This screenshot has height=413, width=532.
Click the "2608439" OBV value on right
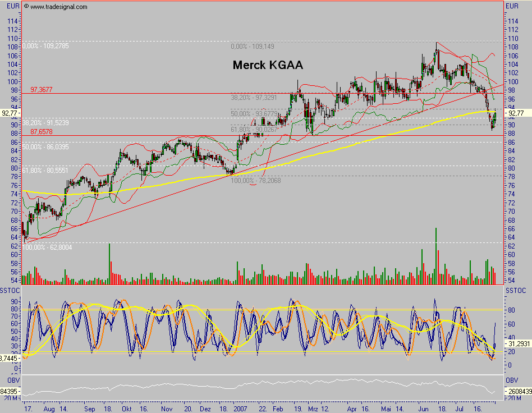pyautogui.click(x=520, y=391)
